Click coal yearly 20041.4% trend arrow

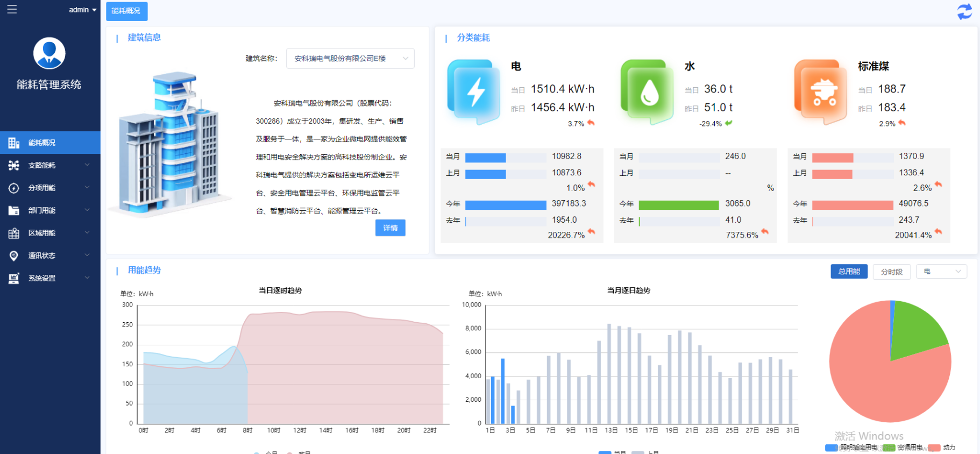coord(939,232)
